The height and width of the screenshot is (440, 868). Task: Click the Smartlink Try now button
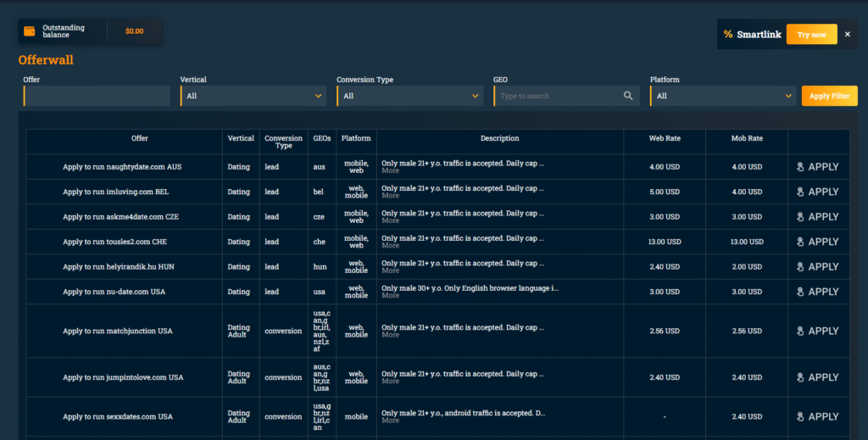click(x=811, y=34)
